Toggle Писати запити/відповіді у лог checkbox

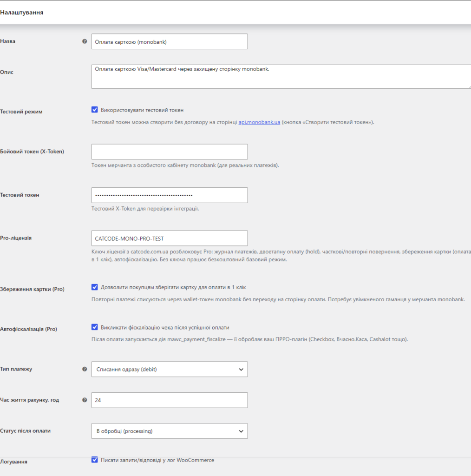point(95,460)
